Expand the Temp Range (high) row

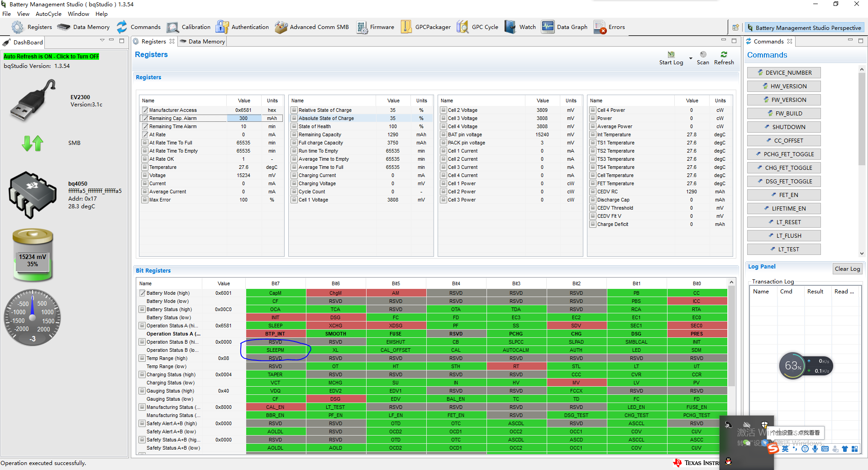click(142, 358)
